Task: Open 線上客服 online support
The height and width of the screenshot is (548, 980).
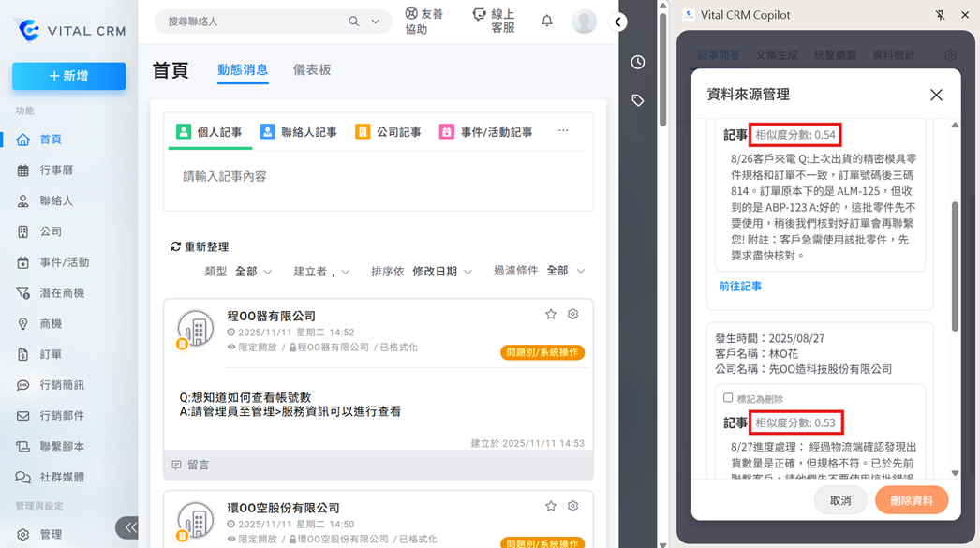Action: (494, 21)
